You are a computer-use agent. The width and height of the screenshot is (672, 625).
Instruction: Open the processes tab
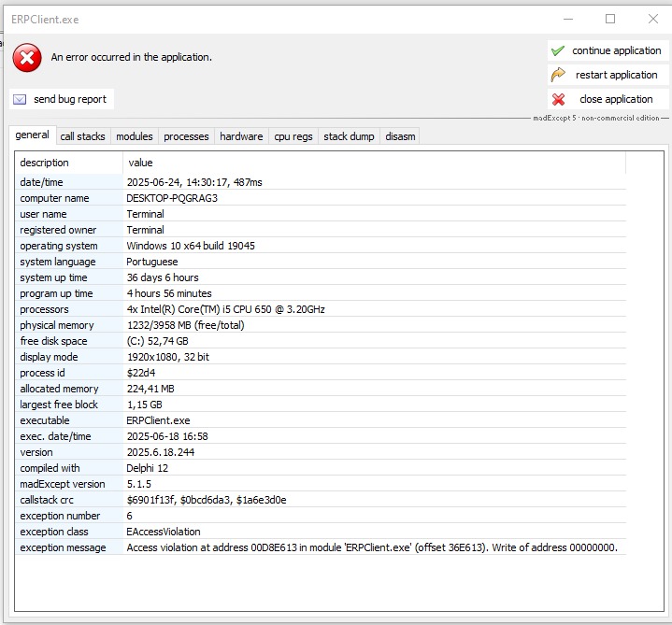tap(186, 136)
